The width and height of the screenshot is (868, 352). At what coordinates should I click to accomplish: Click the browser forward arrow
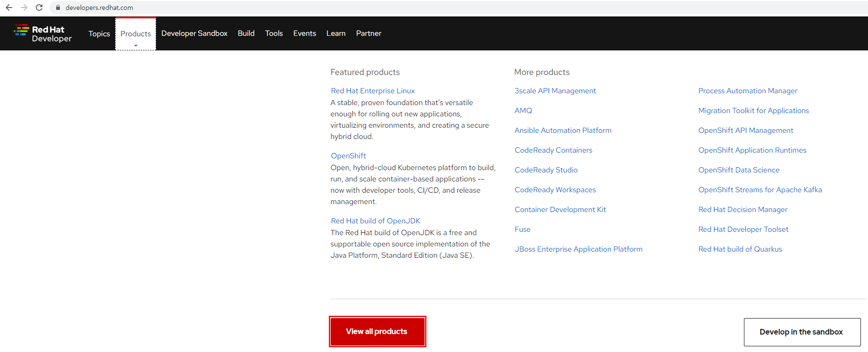(x=24, y=8)
